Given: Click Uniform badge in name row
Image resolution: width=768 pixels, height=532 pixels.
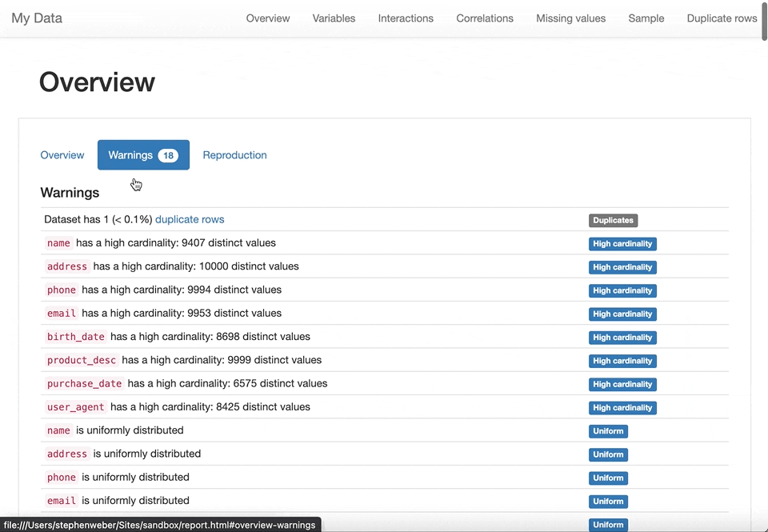Looking at the screenshot, I should tap(608, 431).
